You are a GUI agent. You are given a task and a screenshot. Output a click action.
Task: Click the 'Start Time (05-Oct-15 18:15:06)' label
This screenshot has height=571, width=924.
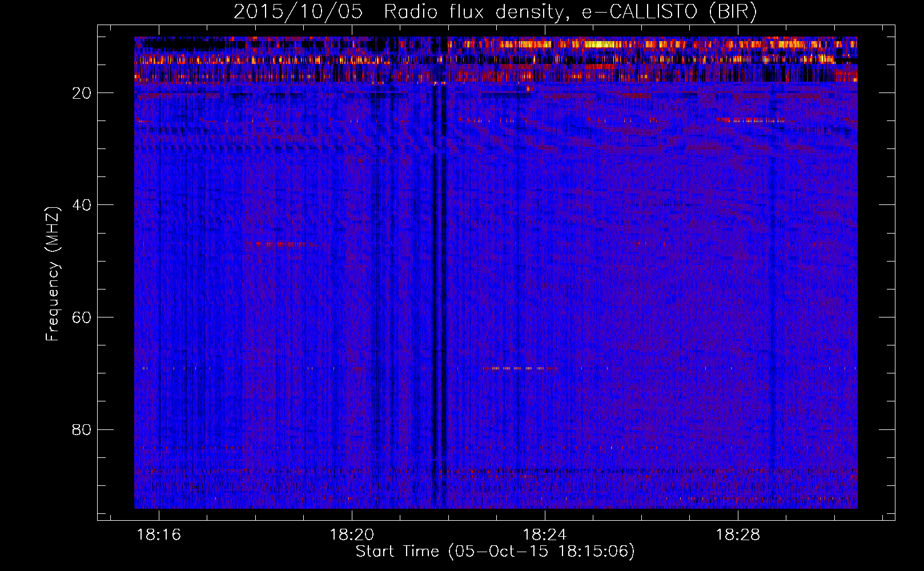click(495, 552)
